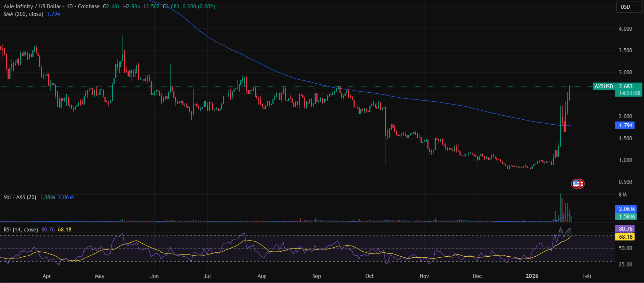Click the Sep label on the time axis

316,276
